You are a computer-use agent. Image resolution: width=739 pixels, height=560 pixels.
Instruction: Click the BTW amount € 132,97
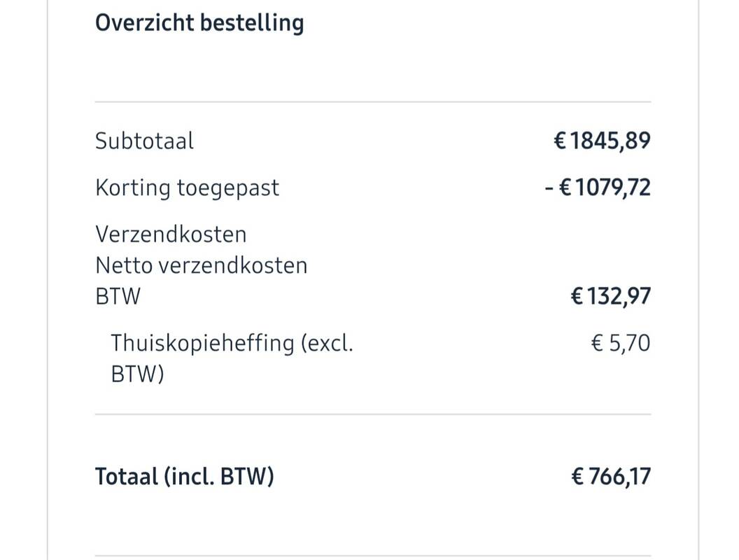click(610, 297)
